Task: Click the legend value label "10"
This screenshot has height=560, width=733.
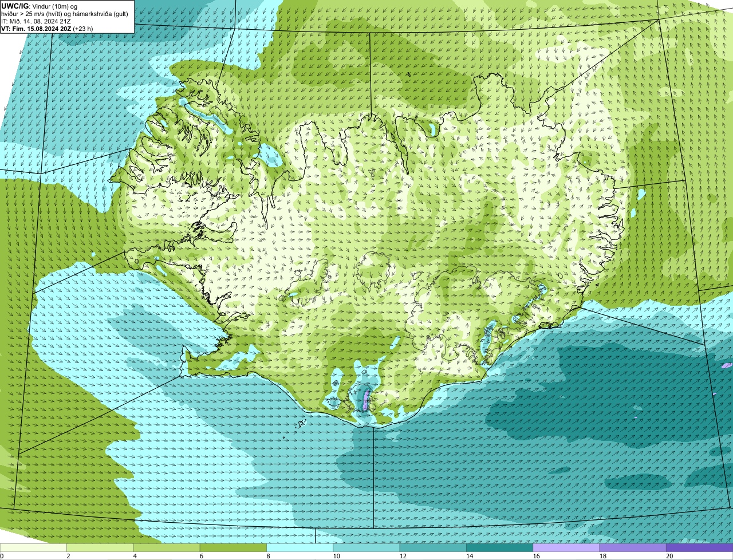Action: point(336,556)
